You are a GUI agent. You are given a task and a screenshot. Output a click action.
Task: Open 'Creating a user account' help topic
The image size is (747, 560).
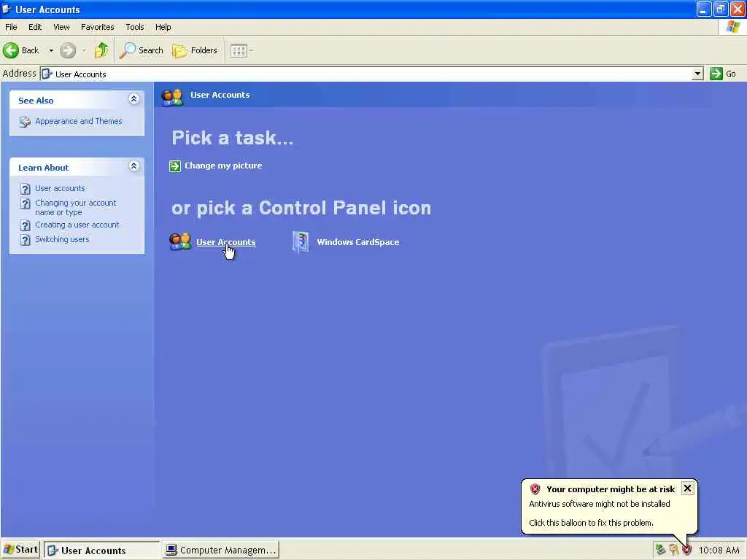tap(77, 225)
